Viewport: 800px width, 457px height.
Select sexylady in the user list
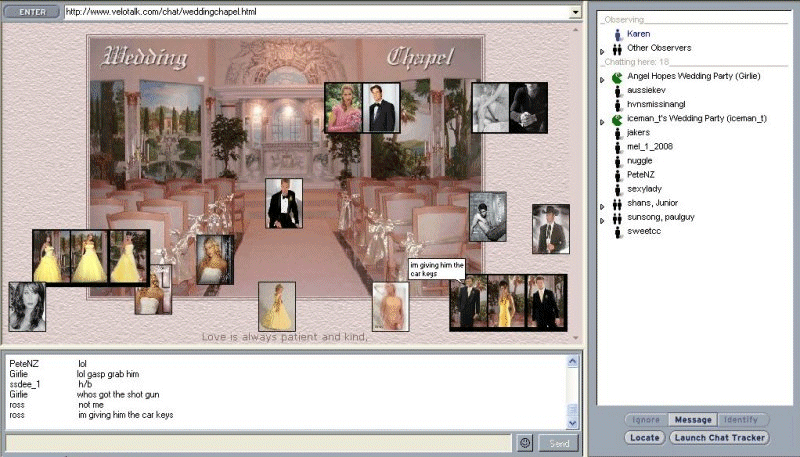647,189
